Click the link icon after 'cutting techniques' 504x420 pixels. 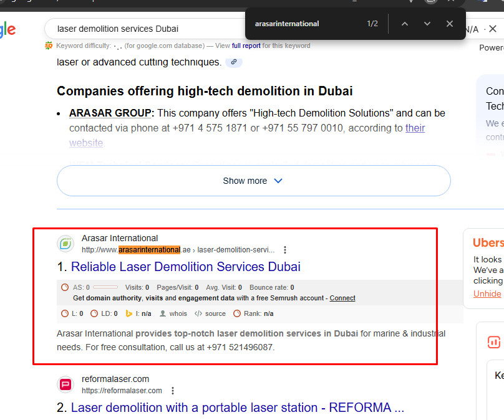(x=234, y=62)
